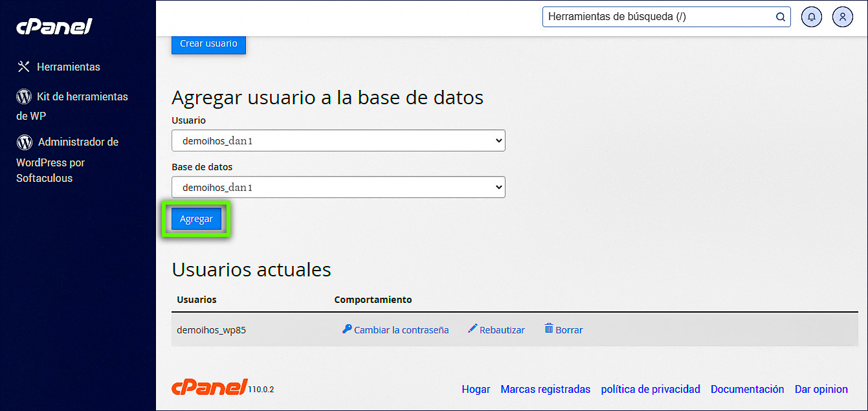Click the Crear usuario button

tap(208, 44)
